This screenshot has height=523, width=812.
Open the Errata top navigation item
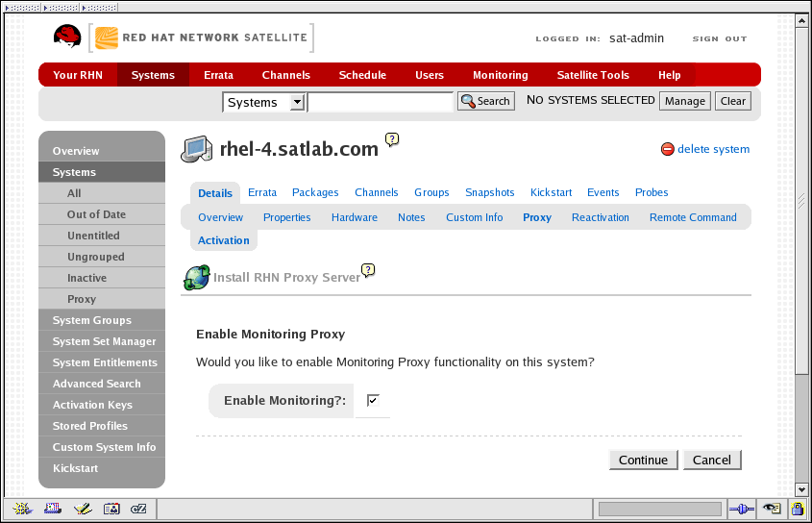[x=218, y=75]
